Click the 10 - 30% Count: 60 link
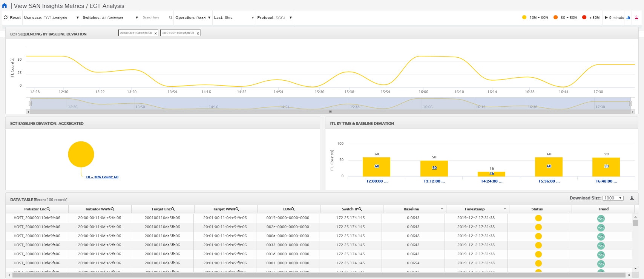This screenshot has width=644, height=279. click(102, 177)
